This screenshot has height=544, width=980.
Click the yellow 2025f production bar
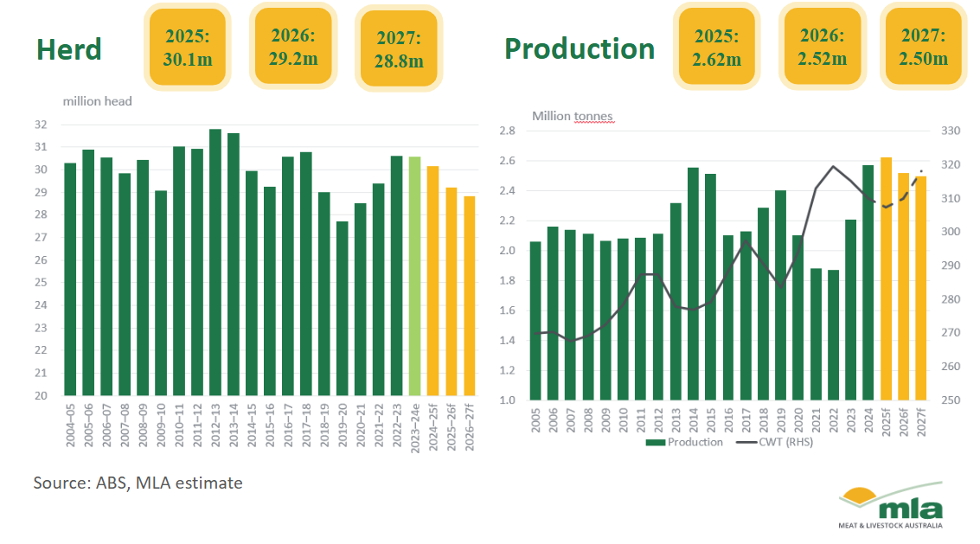[886, 278]
